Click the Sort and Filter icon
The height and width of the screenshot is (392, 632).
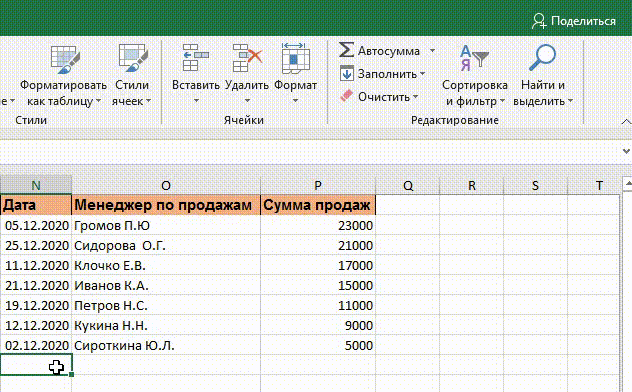[474, 58]
